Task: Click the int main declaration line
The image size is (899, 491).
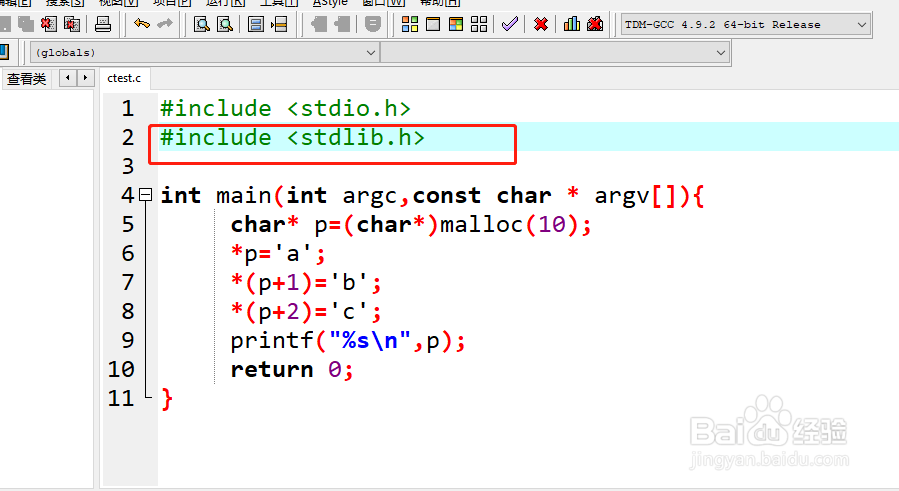Action: (432, 196)
